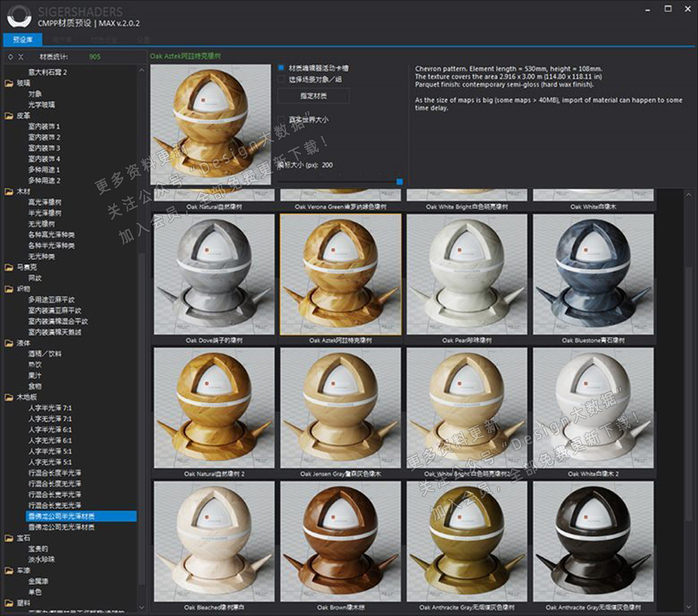698x616 pixels.
Task: Click the expand-all diamond icon above tree
Action: coord(9,57)
